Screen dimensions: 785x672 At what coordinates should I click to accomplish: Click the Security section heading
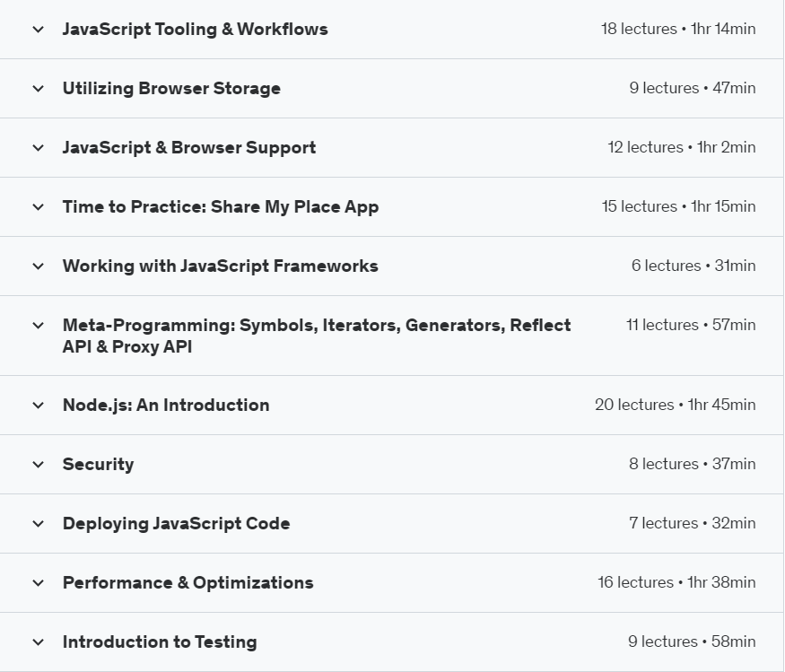click(98, 465)
